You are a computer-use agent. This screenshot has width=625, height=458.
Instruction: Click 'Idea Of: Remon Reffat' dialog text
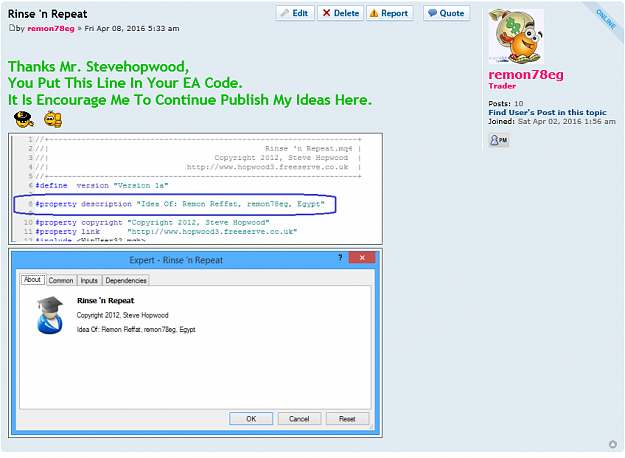136,330
